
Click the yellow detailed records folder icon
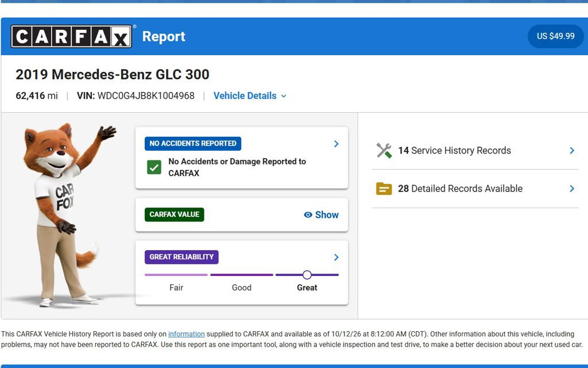(x=384, y=189)
